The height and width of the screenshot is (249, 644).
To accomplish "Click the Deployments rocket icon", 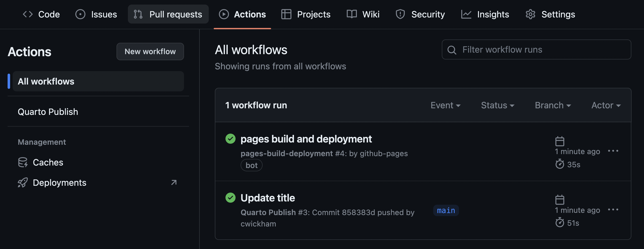I will [23, 182].
